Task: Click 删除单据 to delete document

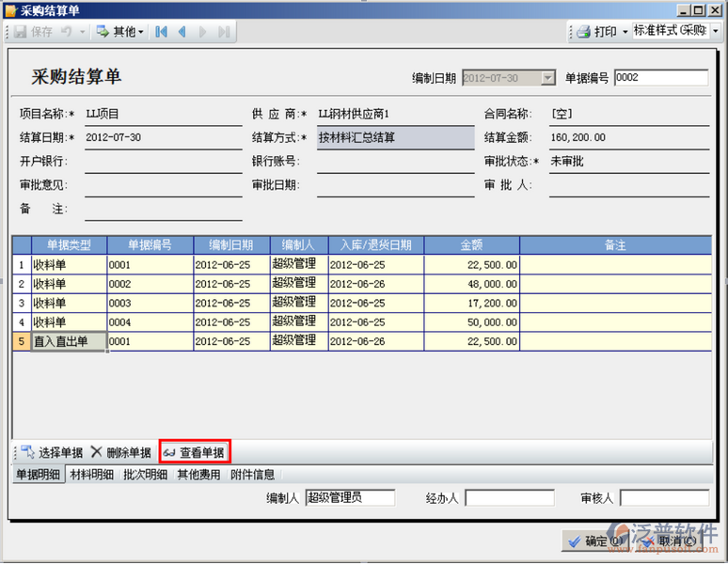Action: [x=120, y=452]
